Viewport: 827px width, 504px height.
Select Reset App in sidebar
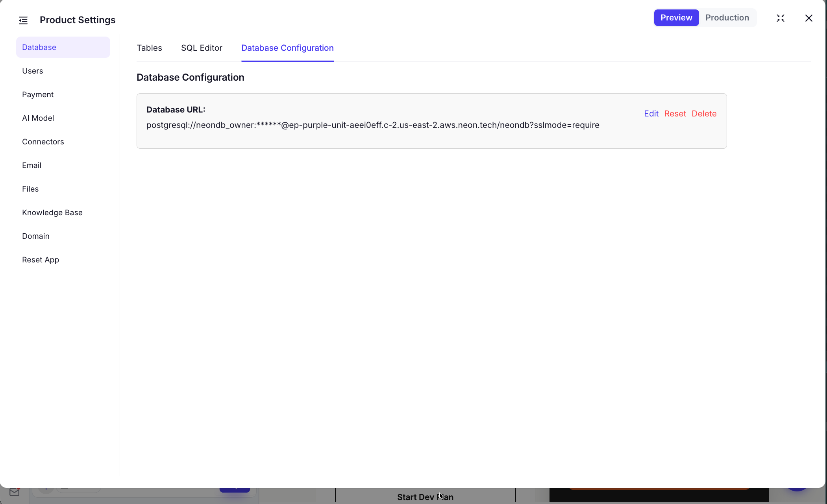41,260
